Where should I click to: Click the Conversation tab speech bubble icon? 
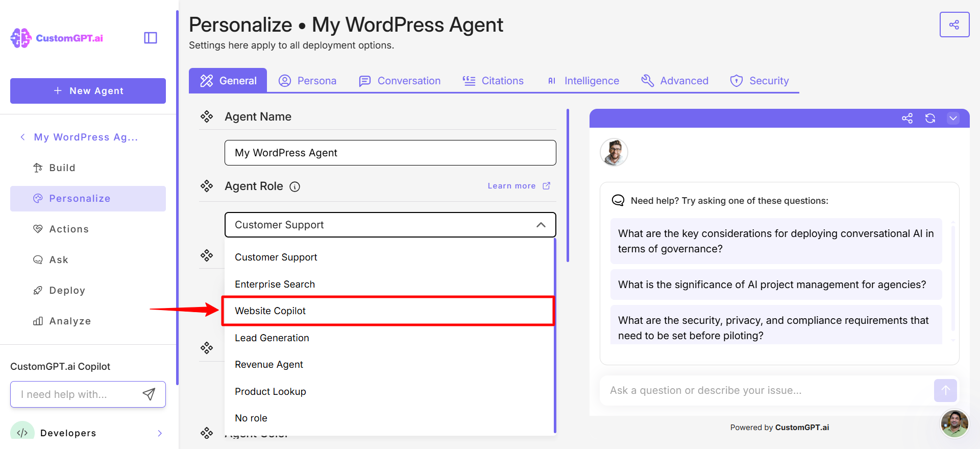coord(364,81)
